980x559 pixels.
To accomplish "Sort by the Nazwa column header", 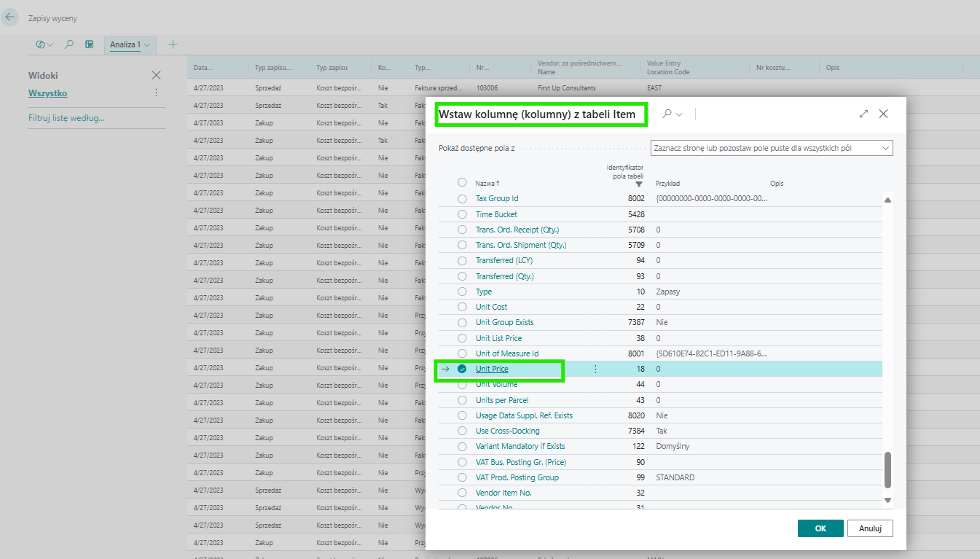I will tap(487, 184).
